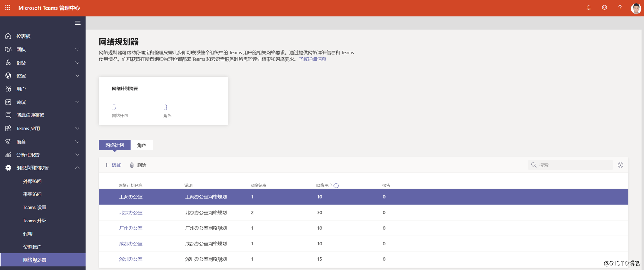The image size is (644, 270).
Task: Open table column settings gear
Action: point(620,165)
